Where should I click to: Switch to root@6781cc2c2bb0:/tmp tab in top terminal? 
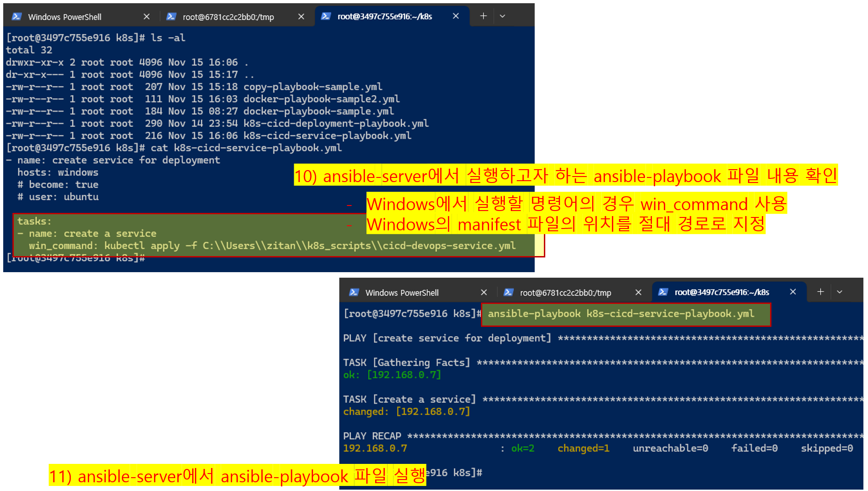coord(235,17)
